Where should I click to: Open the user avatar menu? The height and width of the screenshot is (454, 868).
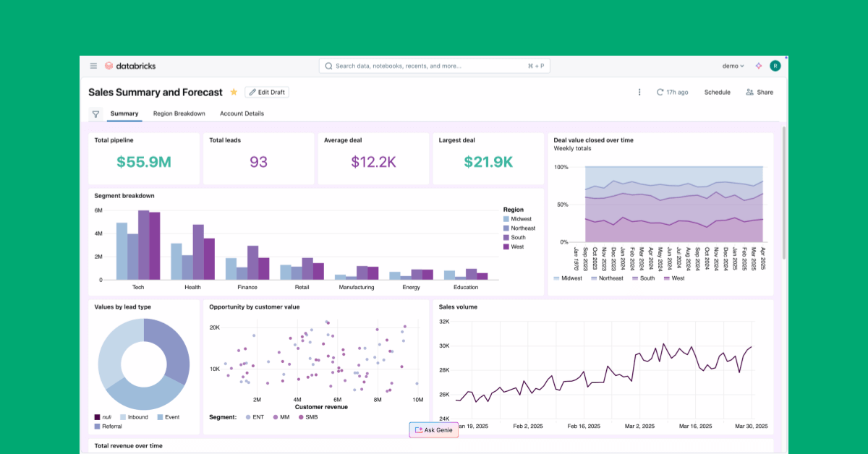click(x=775, y=66)
